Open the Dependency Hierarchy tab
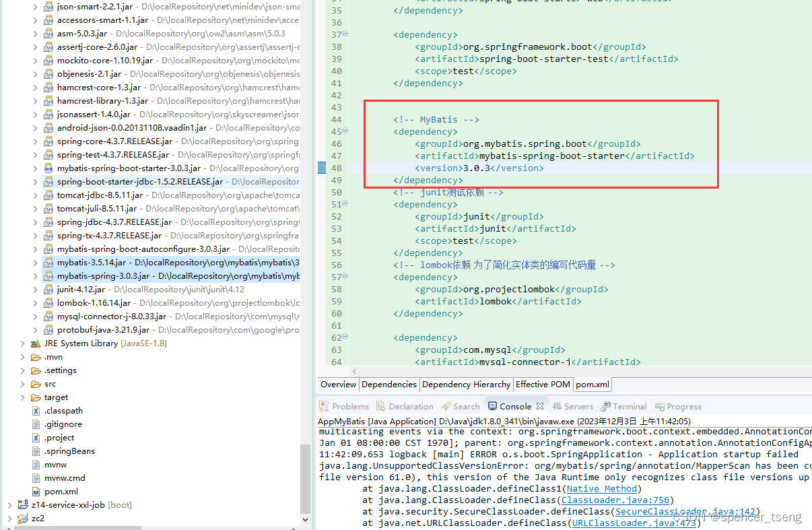Screen dimensions: 812x530 click(466, 384)
